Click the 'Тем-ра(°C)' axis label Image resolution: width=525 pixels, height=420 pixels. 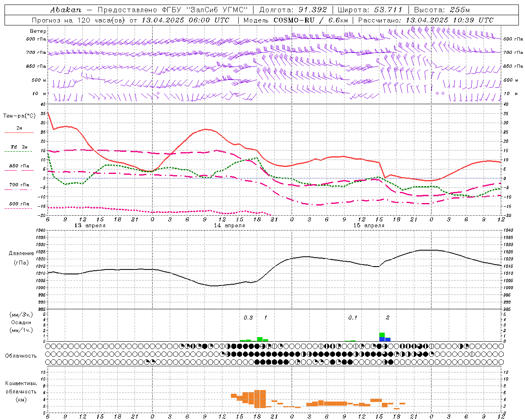pyautogui.click(x=19, y=116)
